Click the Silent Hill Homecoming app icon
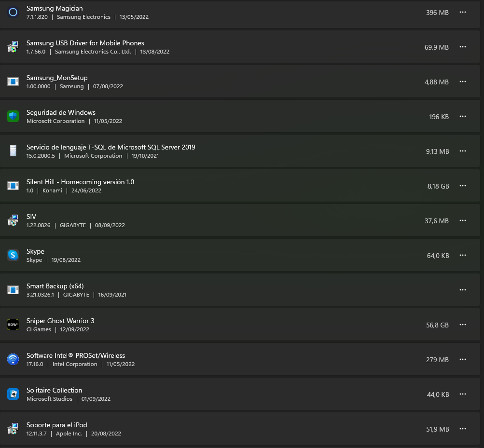Viewport: 484px width, 448px height. pyautogui.click(x=13, y=186)
